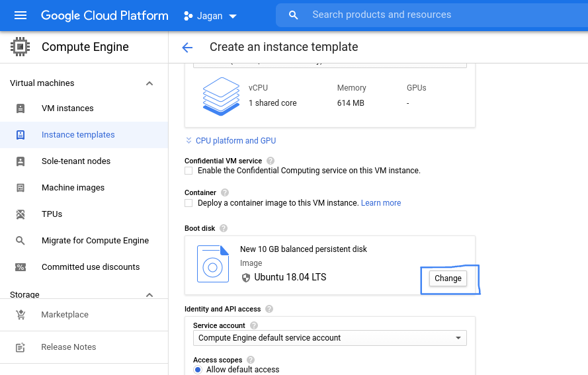Click the Boot disk help icon

[x=224, y=228]
